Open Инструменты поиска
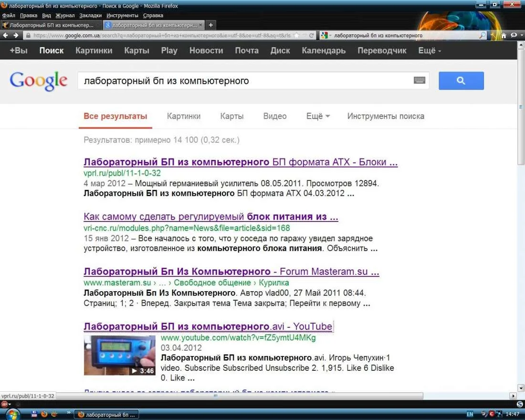This screenshot has height=420, width=525. point(386,116)
